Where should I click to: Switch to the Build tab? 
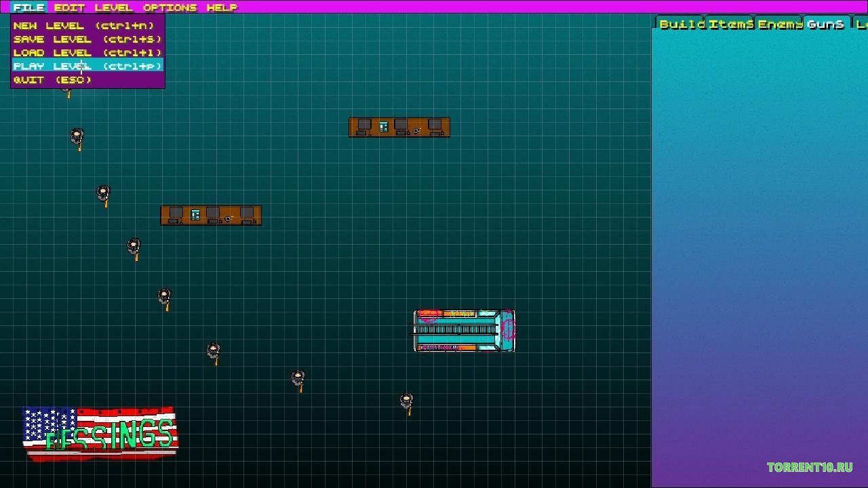click(x=682, y=24)
